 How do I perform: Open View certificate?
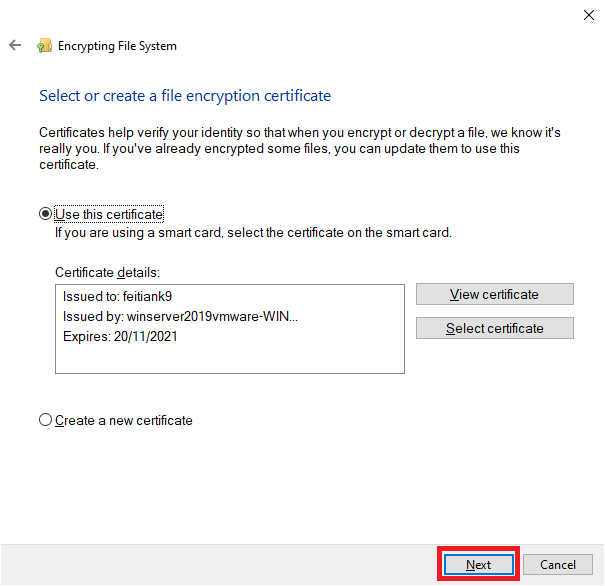point(495,294)
